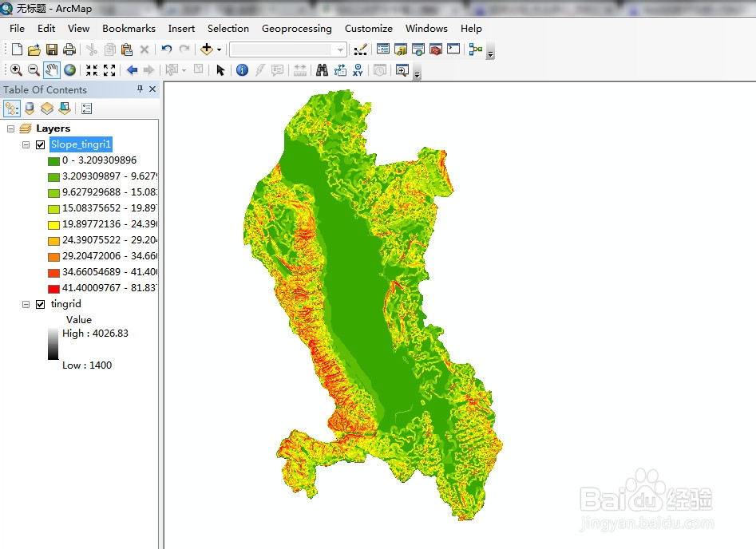Click the yellow 19.89772136 class swatch
756x549 pixels.
pos(54,224)
